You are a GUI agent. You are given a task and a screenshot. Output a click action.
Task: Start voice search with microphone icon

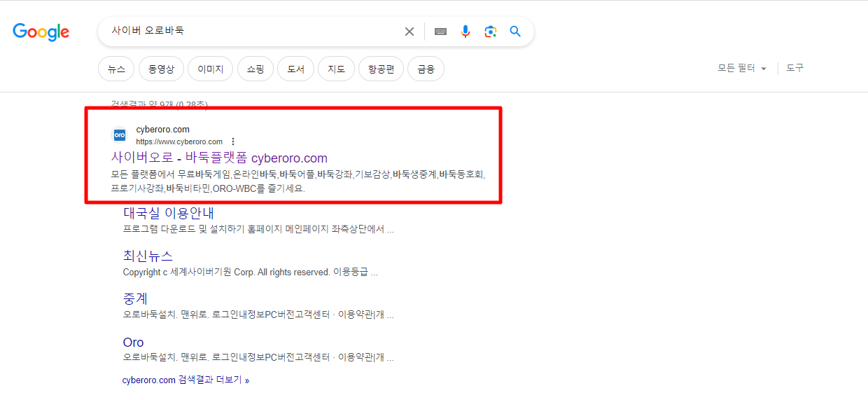[465, 32]
